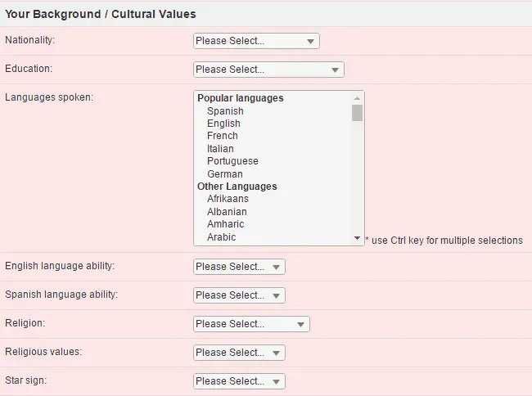This screenshot has width=532, height=396.
Task: Click the languages list scrollbar thumb
Action: point(357,113)
